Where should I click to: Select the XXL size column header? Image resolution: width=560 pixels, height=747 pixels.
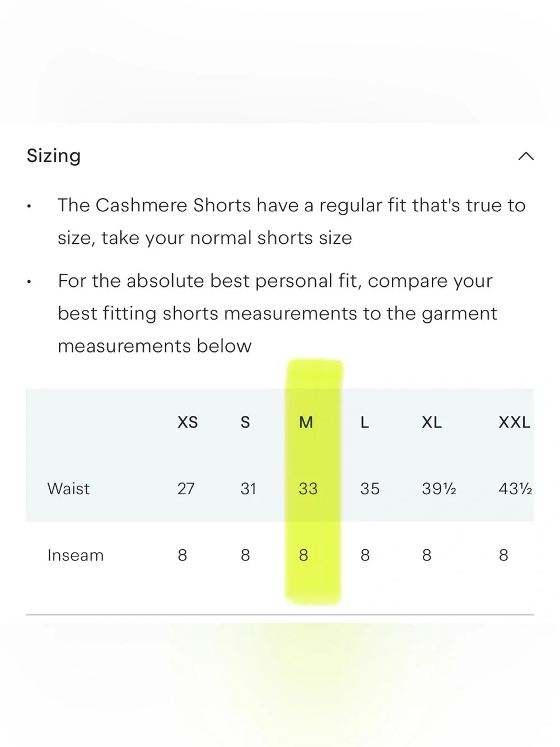click(515, 422)
